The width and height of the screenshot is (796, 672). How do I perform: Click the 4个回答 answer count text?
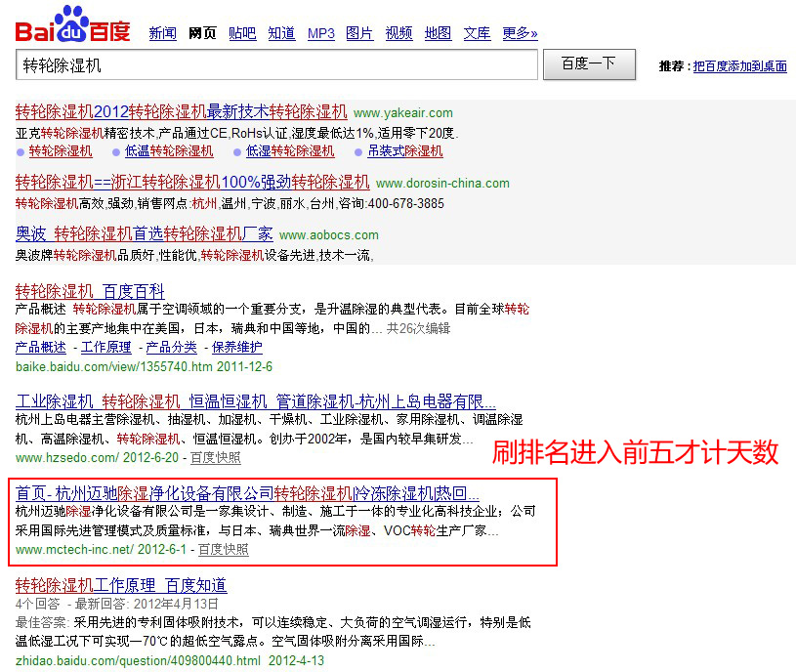pyautogui.click(x=37, y=604)
